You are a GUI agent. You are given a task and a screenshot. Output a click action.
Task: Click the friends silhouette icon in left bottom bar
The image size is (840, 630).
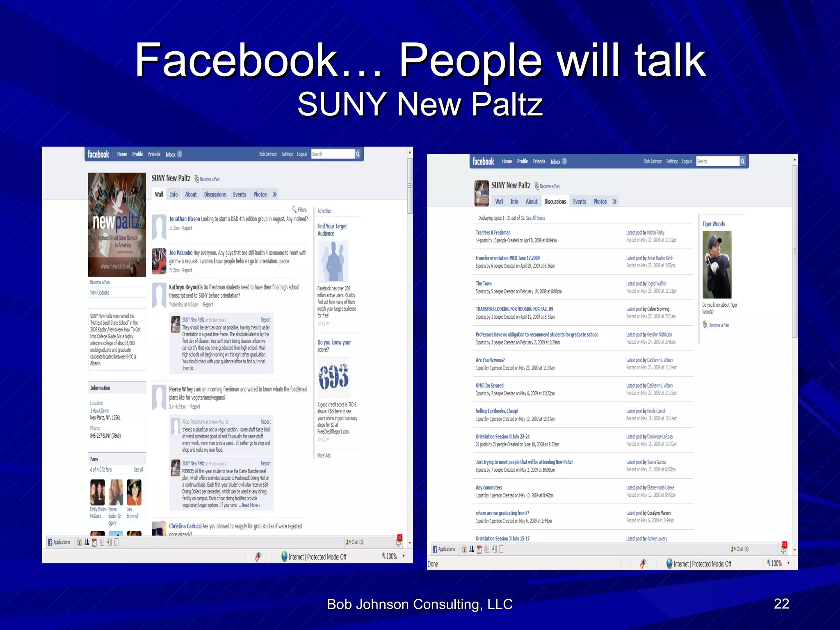[x=87, y=542]
